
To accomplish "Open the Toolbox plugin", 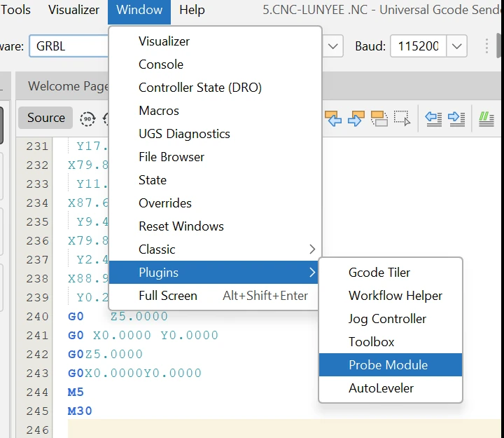I will coord(391,342).
